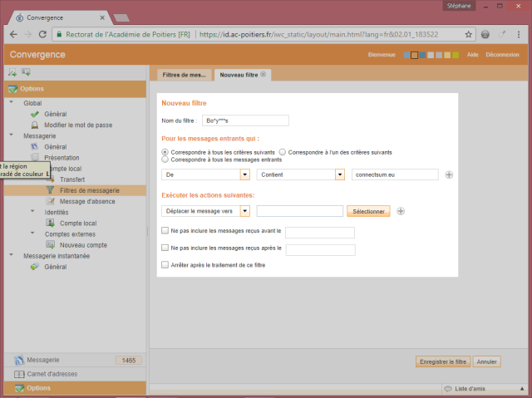Image resolution: width=532 pixels, height=398 pixels.
Task: Click the Modifier le mot de passe lock icon
Action: (35, 125)
